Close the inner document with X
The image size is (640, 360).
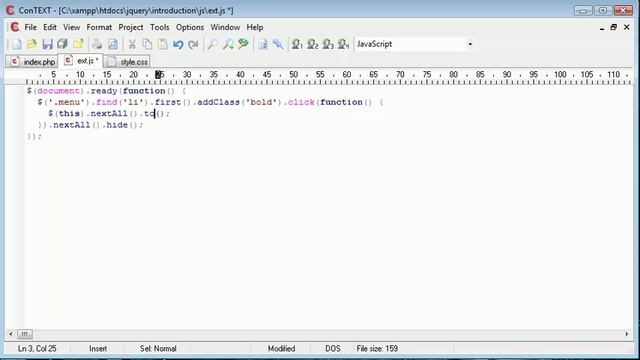(x=627, y=27)
